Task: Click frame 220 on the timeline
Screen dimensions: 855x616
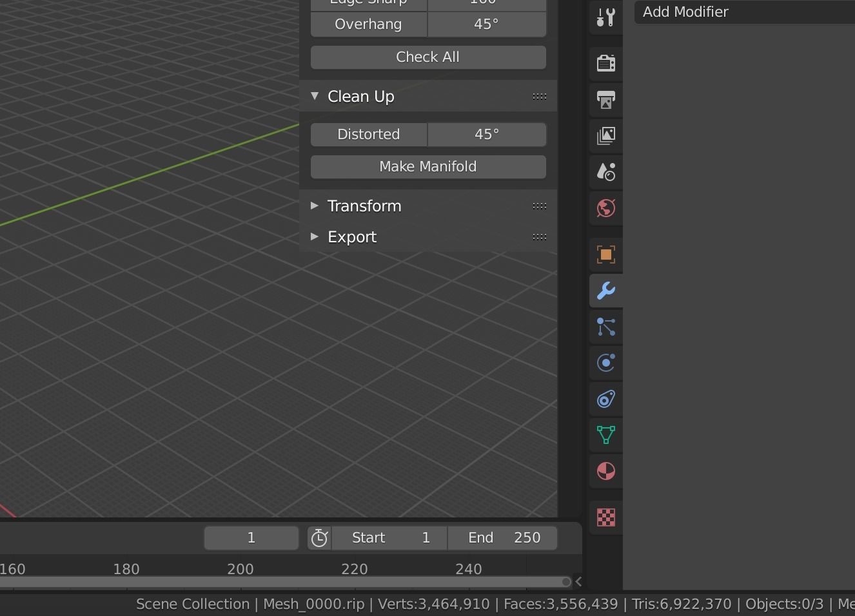Action: click(x=355, y=570)
